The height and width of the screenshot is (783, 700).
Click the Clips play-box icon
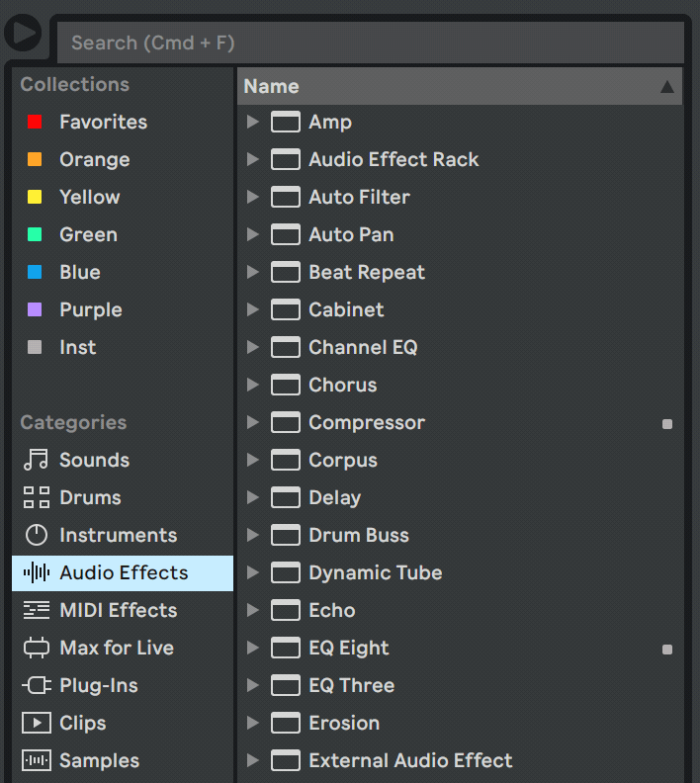point(36,723)
